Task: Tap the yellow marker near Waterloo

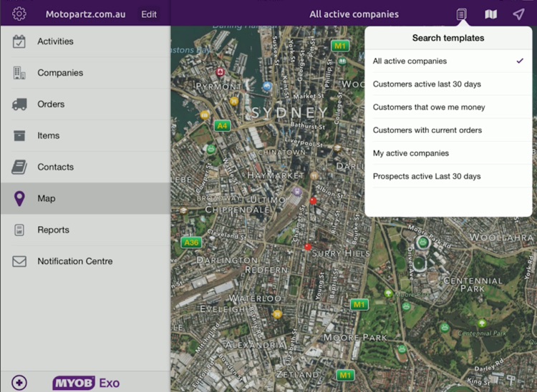Action: 277,314
